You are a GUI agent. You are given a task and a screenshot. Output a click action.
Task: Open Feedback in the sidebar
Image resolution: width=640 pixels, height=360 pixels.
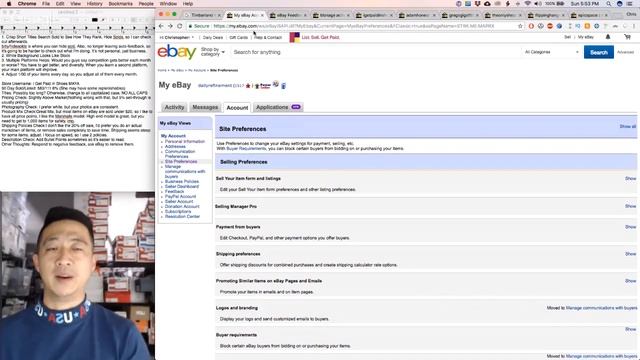point(174,191)
